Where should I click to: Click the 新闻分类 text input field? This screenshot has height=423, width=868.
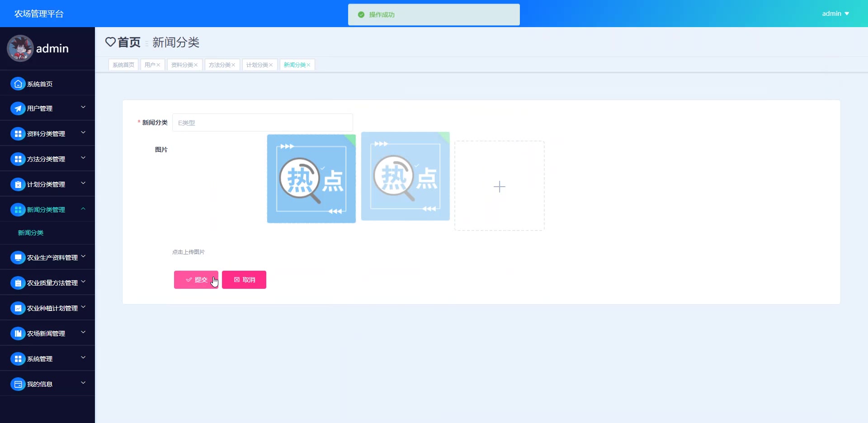(x=263, y=122)
